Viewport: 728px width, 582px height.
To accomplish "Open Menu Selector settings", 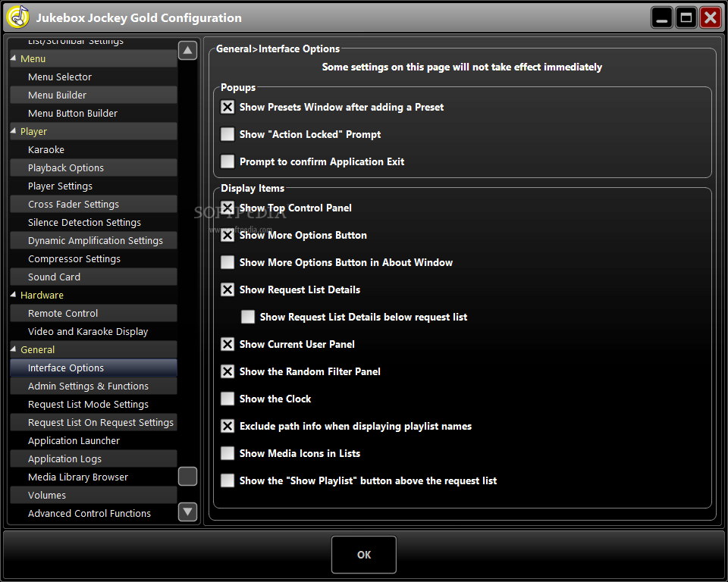I will [93, 77].
